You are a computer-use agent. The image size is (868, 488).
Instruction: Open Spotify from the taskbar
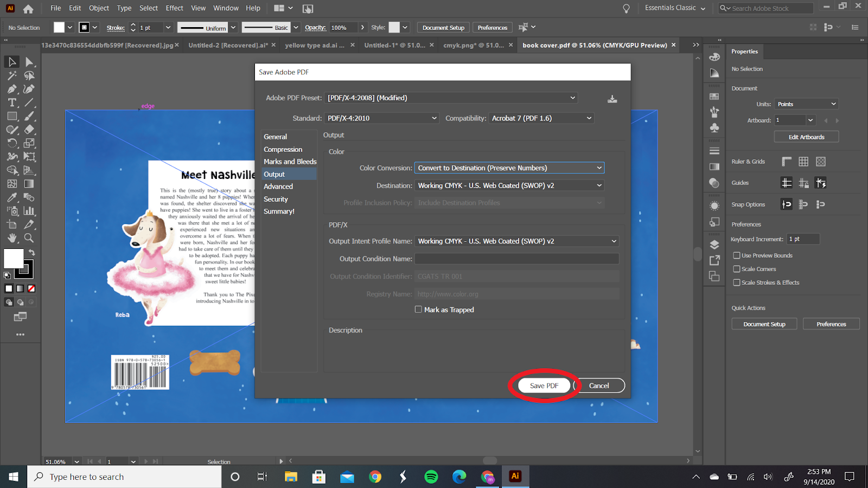[431, 477]
